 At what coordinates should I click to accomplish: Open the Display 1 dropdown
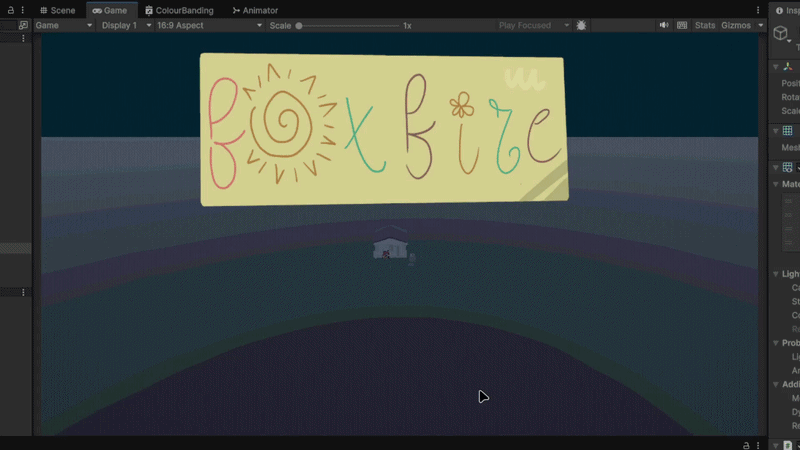tap(127, 25)
